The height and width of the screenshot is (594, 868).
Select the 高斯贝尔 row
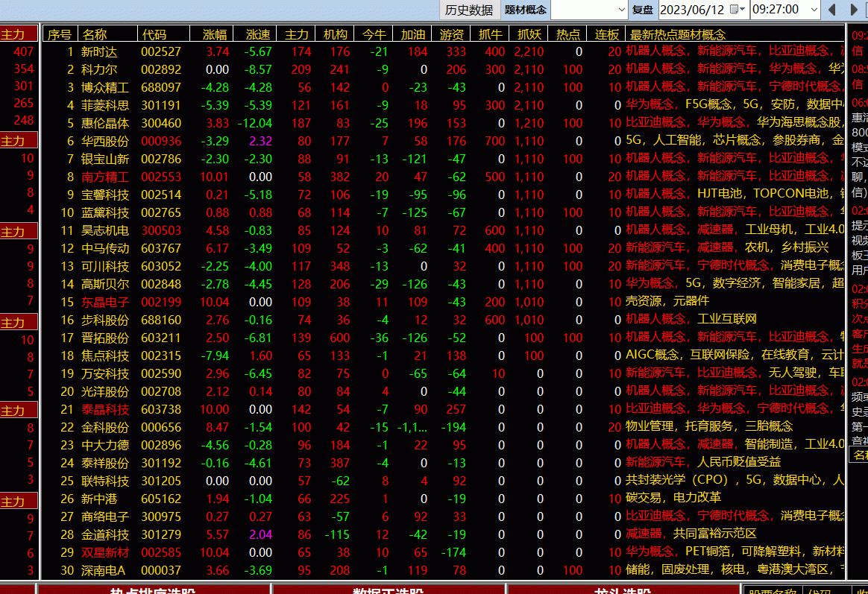click(x=444, y=284)
